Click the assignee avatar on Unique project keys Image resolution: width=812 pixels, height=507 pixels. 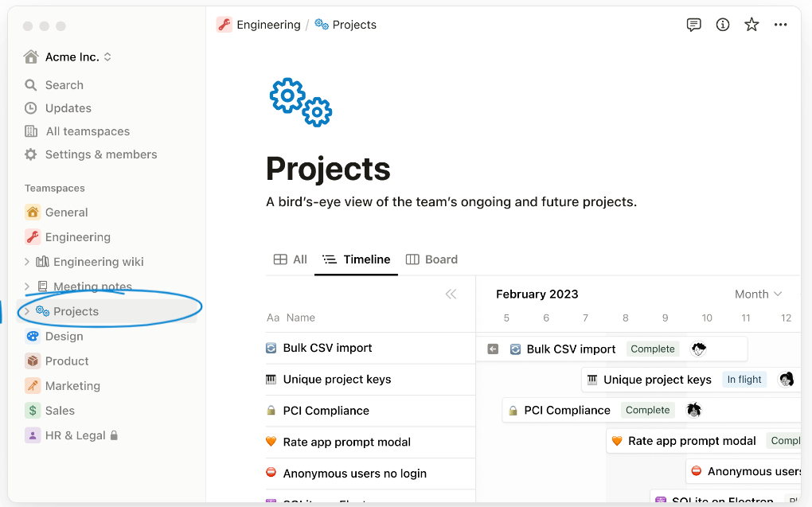point(786,379)
